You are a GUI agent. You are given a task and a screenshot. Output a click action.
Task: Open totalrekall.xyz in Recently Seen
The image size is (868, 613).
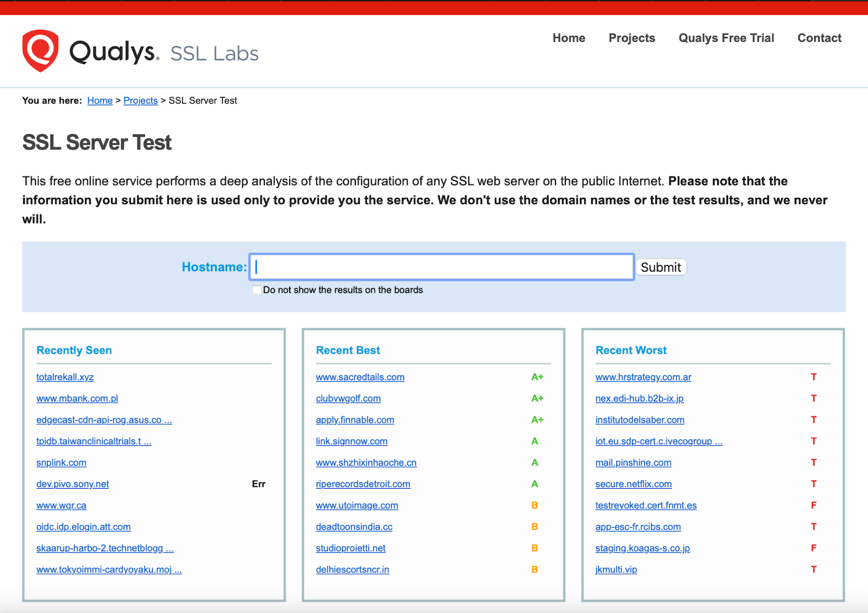pos(65,377)
